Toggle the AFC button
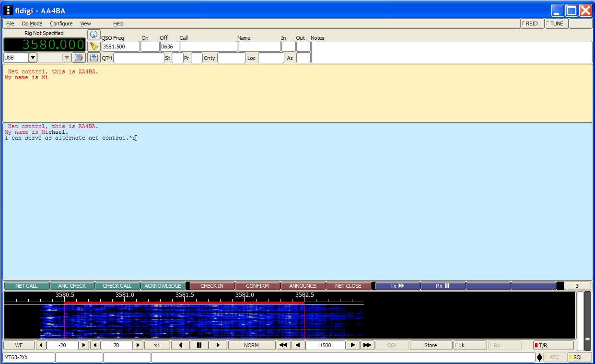Screen dimensions: 595x364 [555, 357]
